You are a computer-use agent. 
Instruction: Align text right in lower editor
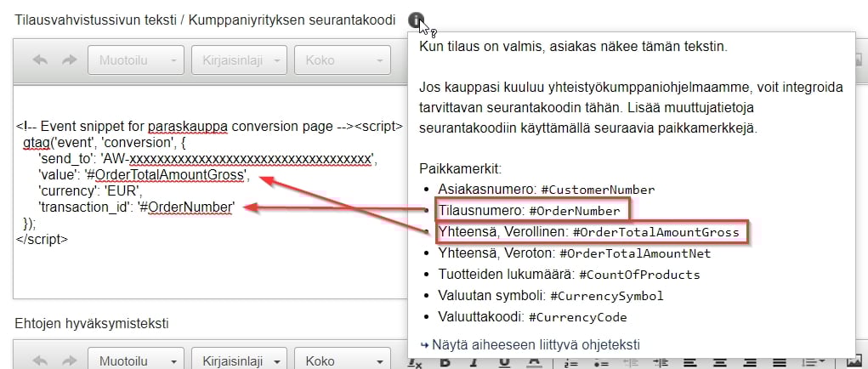click(x=750, y=363)
